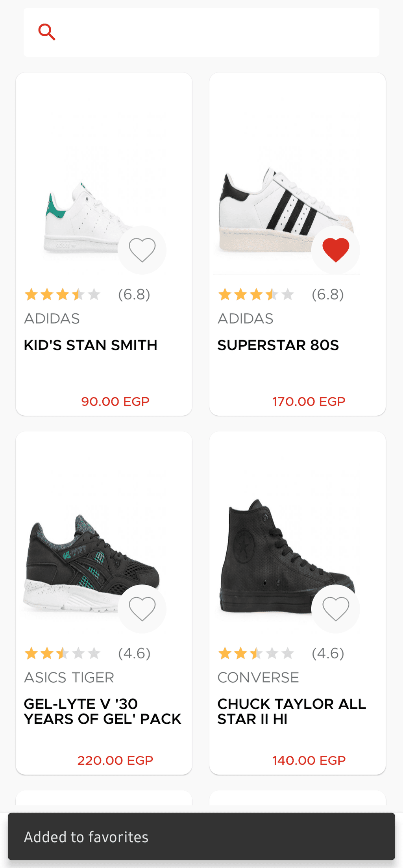Toggle heart on Chuck Taylor All Star
403x868 pixels.
tap(336, 609)
